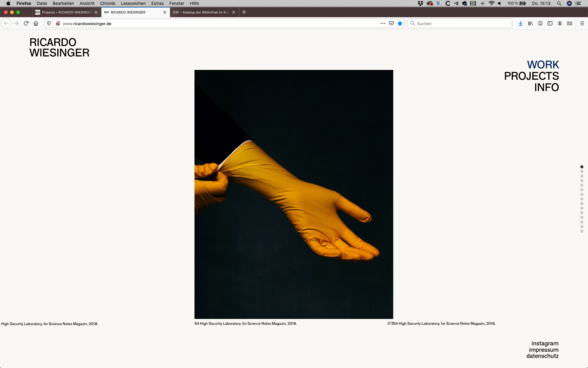Save the page to Pocket
588x368 pixels.
pyautogui.click(x=391, y=23)
